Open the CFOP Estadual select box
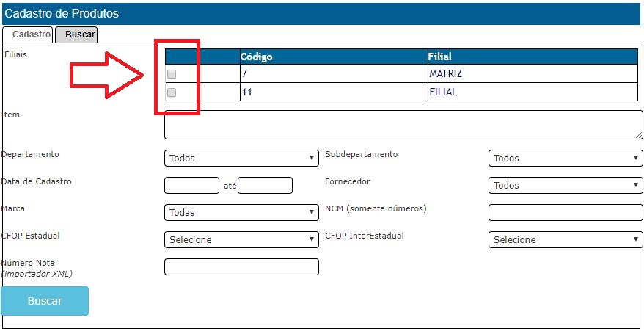Screen dimensions: 644x334 click(x=241, y=239)
